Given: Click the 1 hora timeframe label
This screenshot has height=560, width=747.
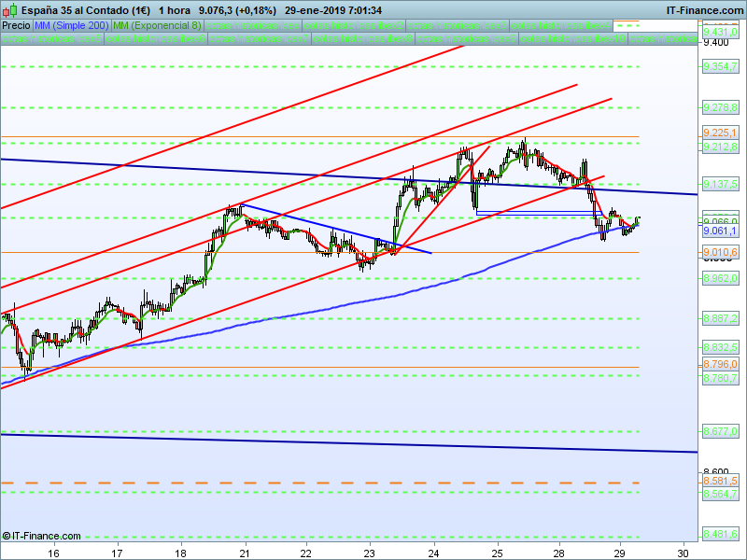Looking at the screenshot, I should 175,10.
